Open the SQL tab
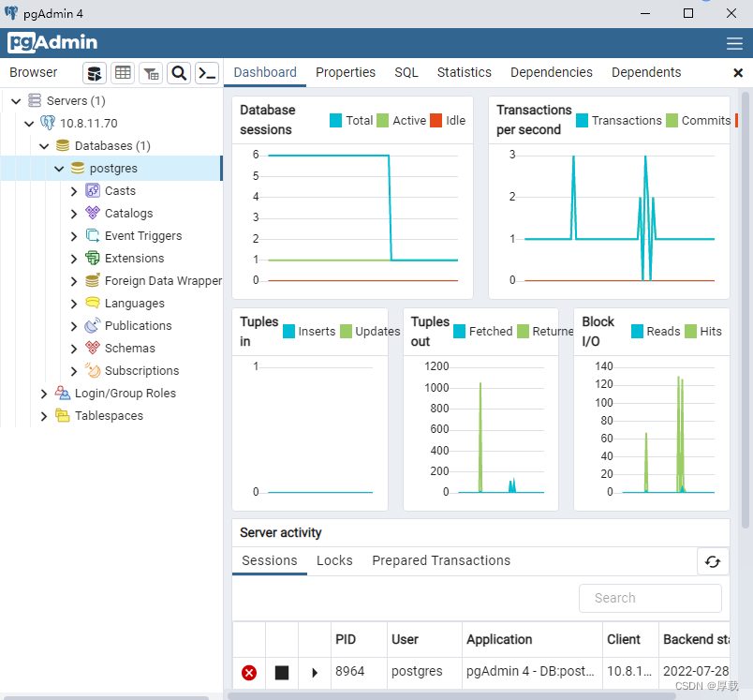753x700 pixels. (406, 72)
